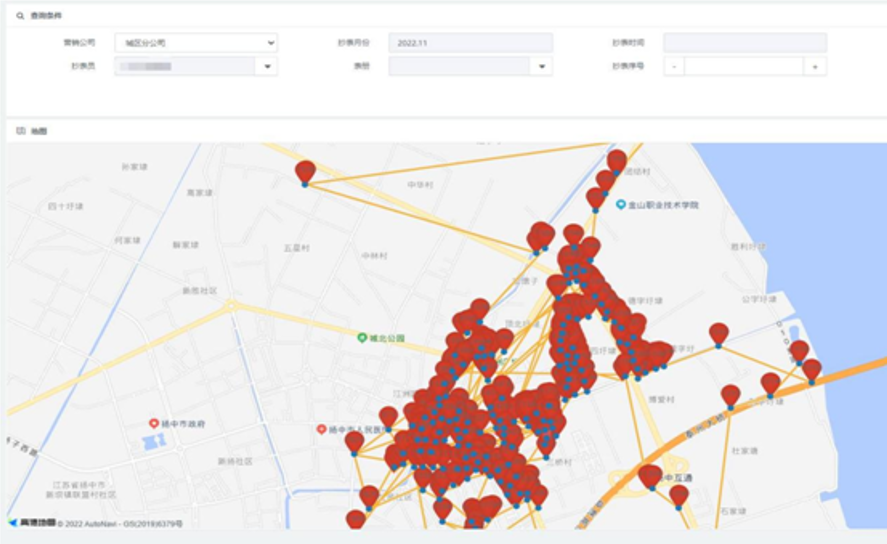Click the map icon beside 地图 header

click(20, 131)
